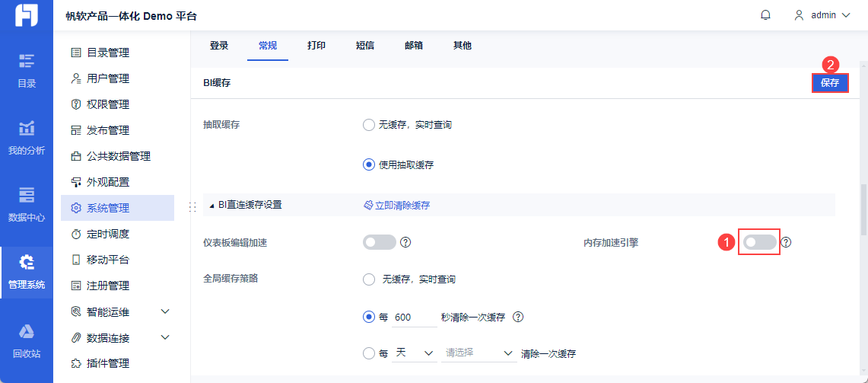Click the 保存 button

coord(829,83)
